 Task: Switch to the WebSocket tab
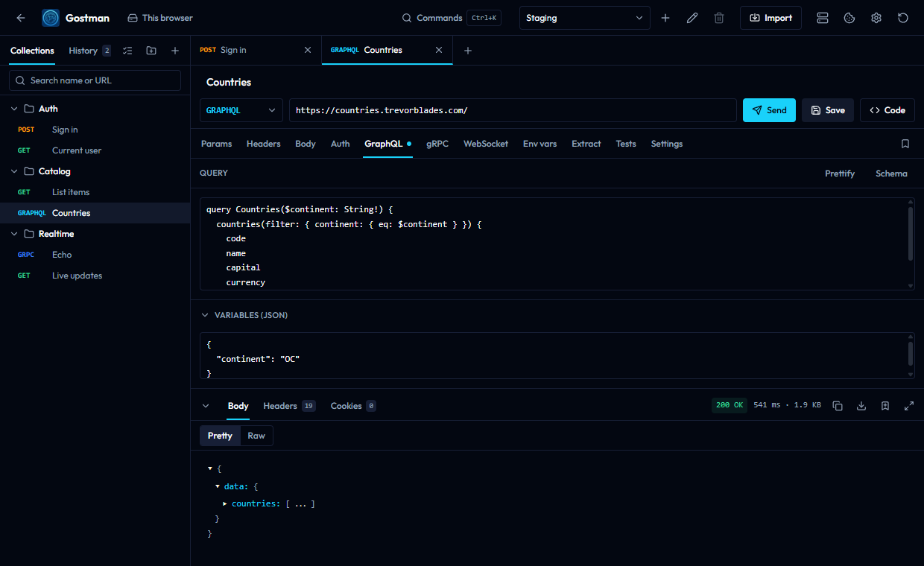[x=486, y=144]
